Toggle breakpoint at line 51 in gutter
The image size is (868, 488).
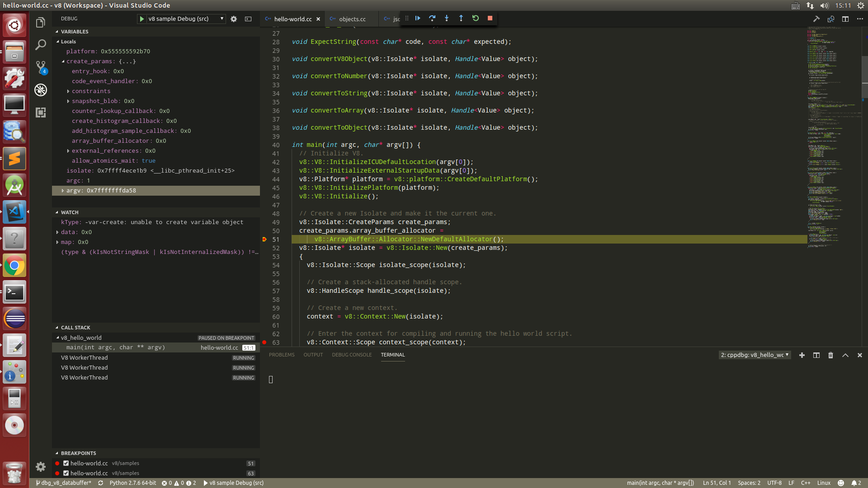[264, 239]
